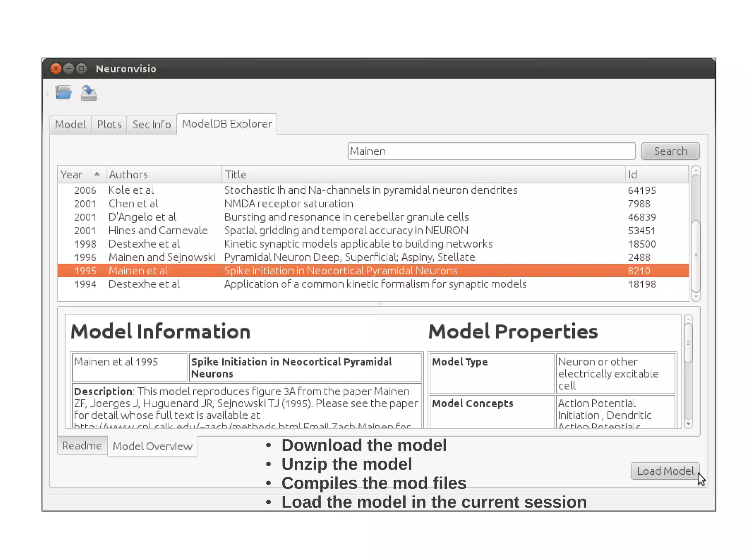Image resolution: width=747 pixels, height=560 pixels.
Task: Click year cell '2006'
Action: (x=85, y=190)
